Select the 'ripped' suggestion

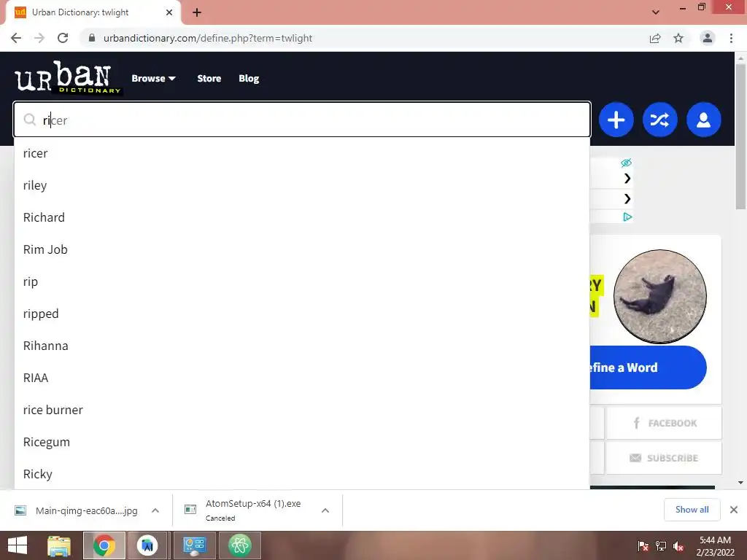[x=302, y=314]
